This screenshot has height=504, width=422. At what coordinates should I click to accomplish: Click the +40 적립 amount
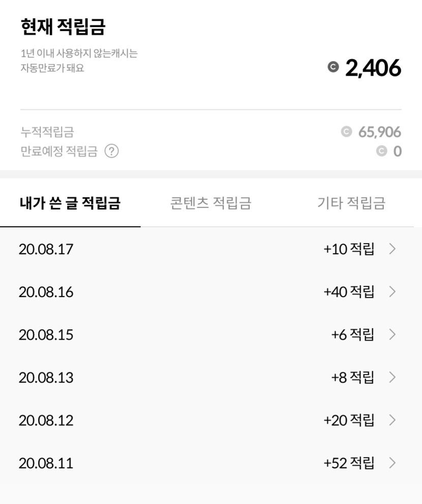(349, 292)
